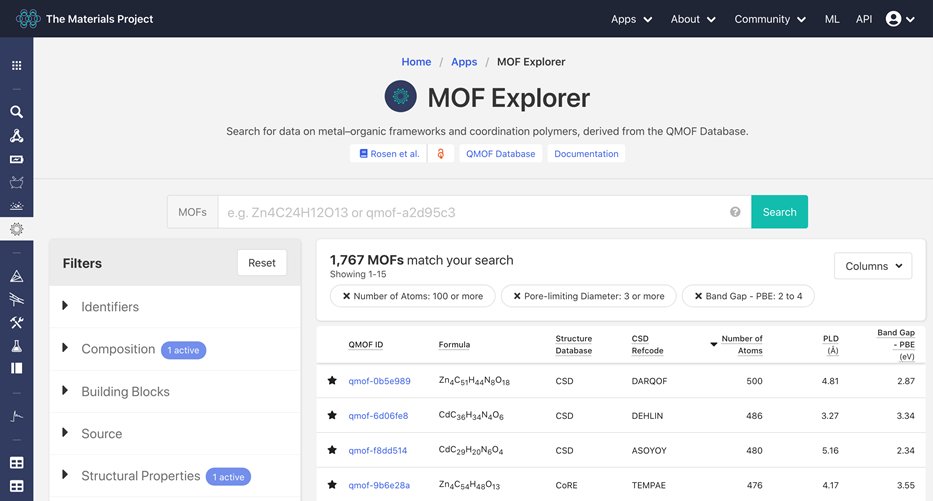Star the qmof-9b6e28a row

click(x=332, y=484)
